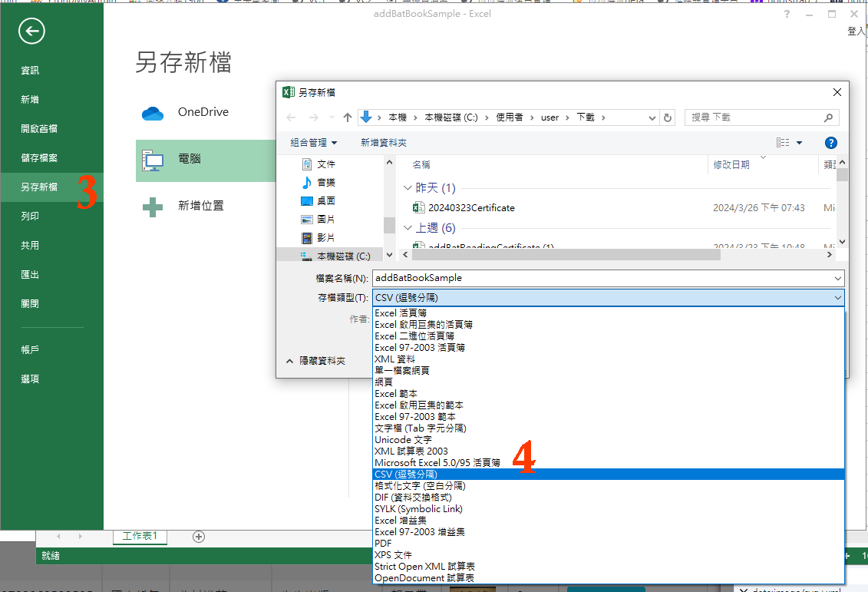Go back using the circular arrow icon
This screenshot has height=592, width=868.
pos(31,31)
